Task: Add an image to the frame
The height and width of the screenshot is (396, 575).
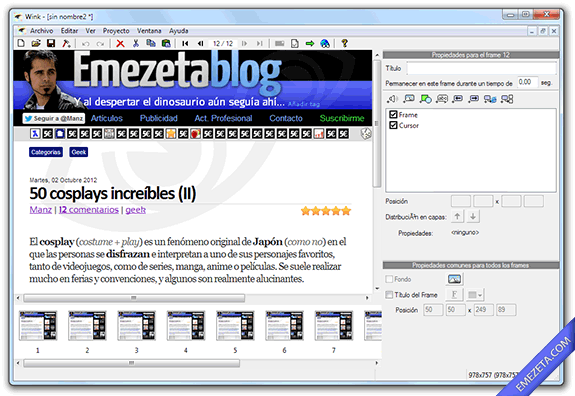Action: pos(409,99)
